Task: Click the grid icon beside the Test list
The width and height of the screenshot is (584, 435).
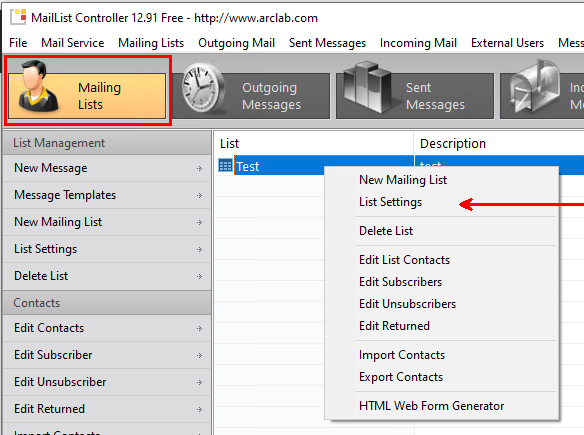Action: (x=225, y=165)
